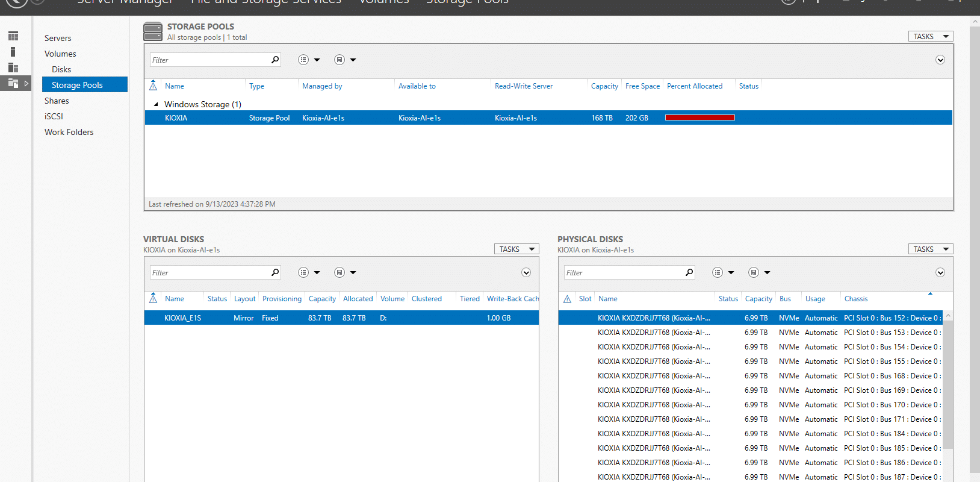980x482 pixels.
Task: Expand Physical Disks filter criteria chevron
Action: (940, 272)
